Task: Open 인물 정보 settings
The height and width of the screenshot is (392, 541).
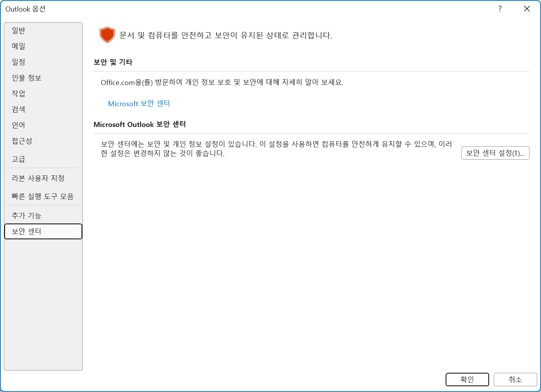Action: (43, 78)
